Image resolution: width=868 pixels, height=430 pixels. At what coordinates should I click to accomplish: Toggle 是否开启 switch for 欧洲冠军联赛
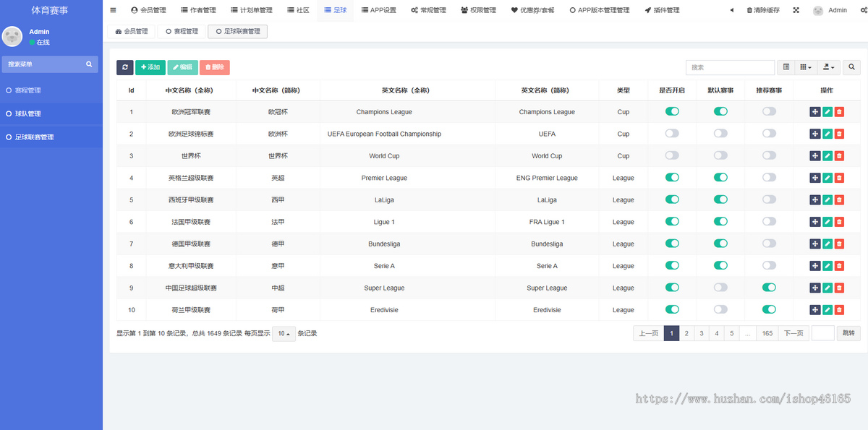click(672, 111)
